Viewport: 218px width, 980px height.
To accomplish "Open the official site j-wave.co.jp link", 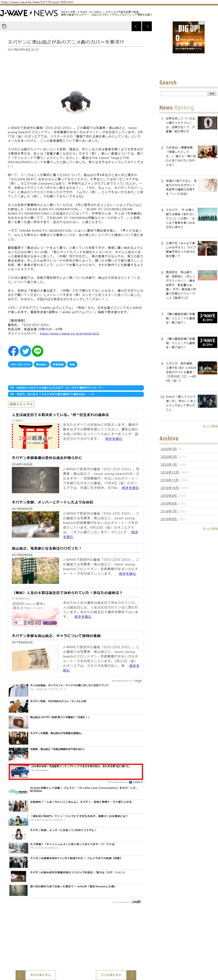I will [x=70, y=334].
